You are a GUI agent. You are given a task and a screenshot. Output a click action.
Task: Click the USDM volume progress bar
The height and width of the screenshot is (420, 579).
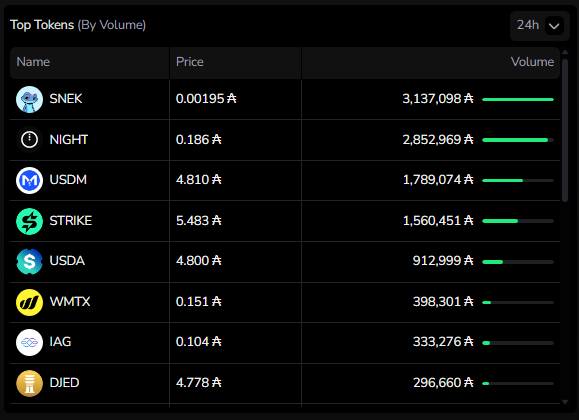click(x=518, y=180)
